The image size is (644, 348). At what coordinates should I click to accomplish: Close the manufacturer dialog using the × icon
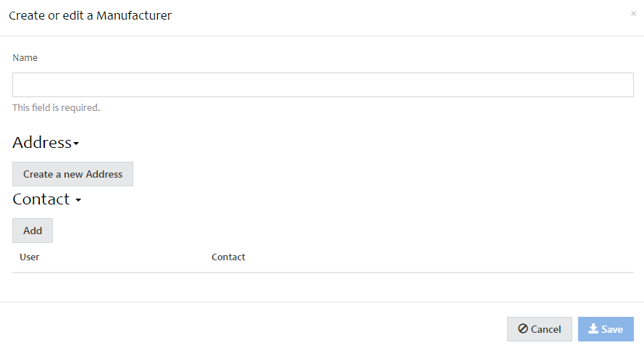[633, 13]
